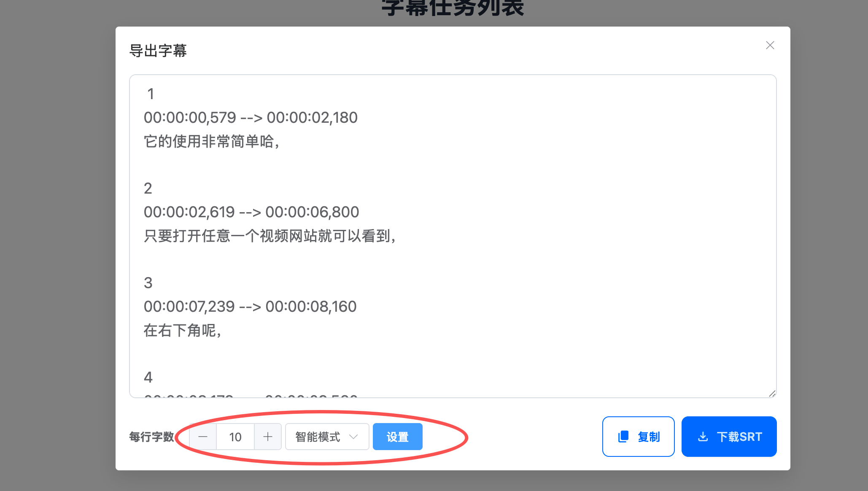
Task: Click the number field showing 10
Action: 235,437
